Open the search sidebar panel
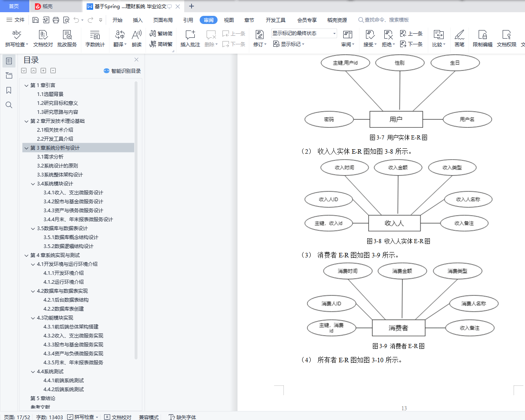525x420 pixels. point(9,105)
